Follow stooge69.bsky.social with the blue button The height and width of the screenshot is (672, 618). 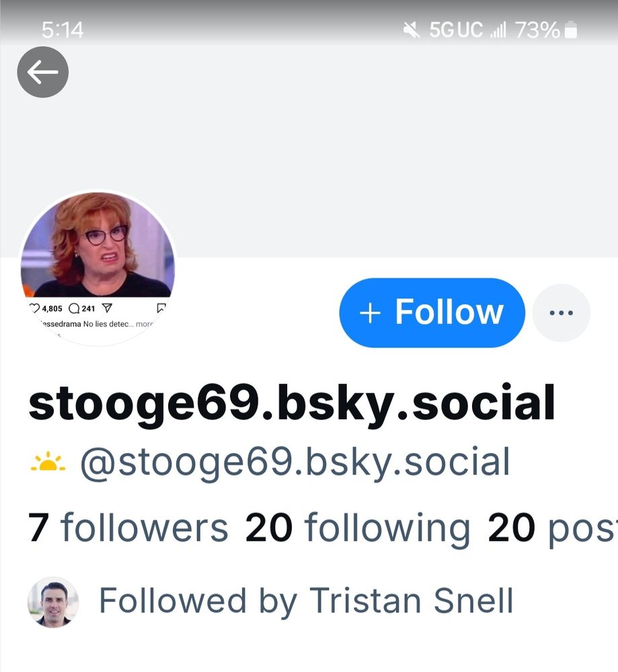pyautogui.click(x=432, y=312)
